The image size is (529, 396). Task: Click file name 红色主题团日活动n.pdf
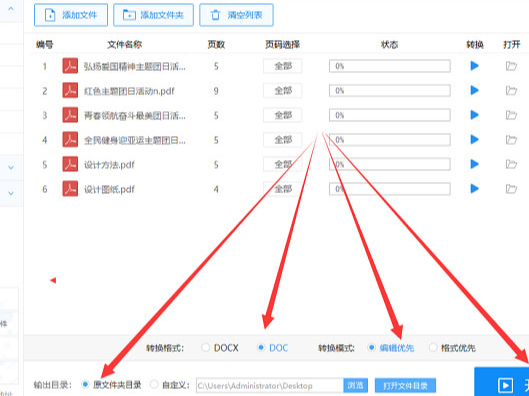pos(129,91)
